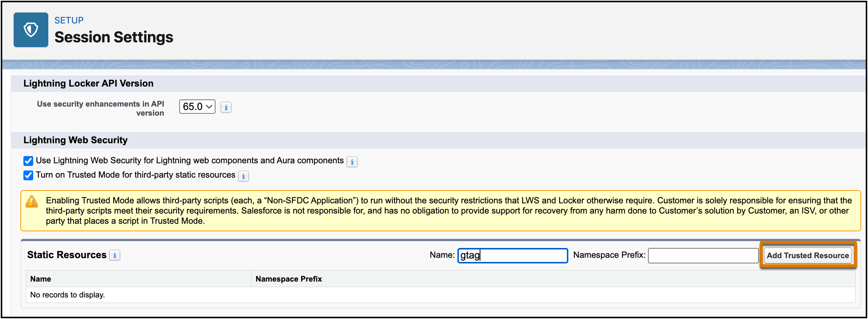
Task: Toggle Trusted Mode for third-party static resources
Action: click(28, 175)
